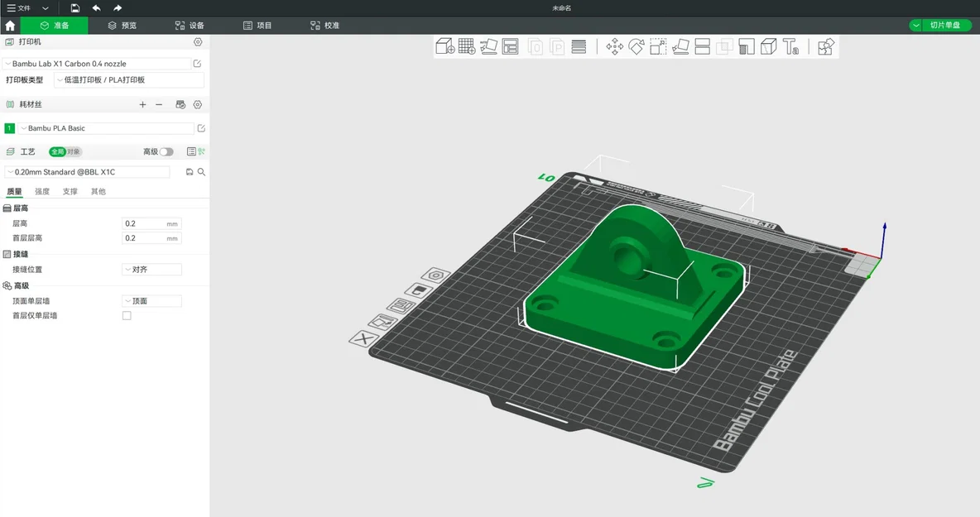Open the variable layer height tool

[x=579, y=46]
